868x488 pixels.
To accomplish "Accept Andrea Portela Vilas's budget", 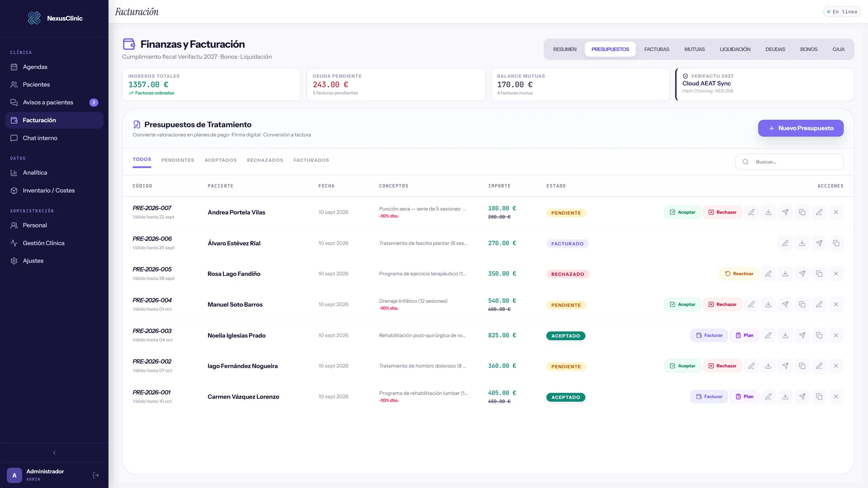I will 682,212.
